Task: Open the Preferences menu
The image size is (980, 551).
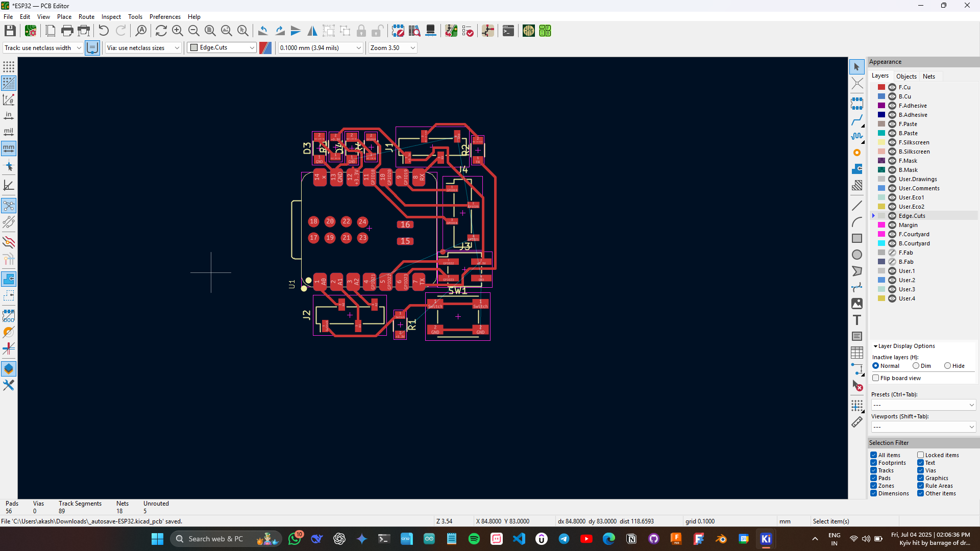Action: tap(165, 17)
